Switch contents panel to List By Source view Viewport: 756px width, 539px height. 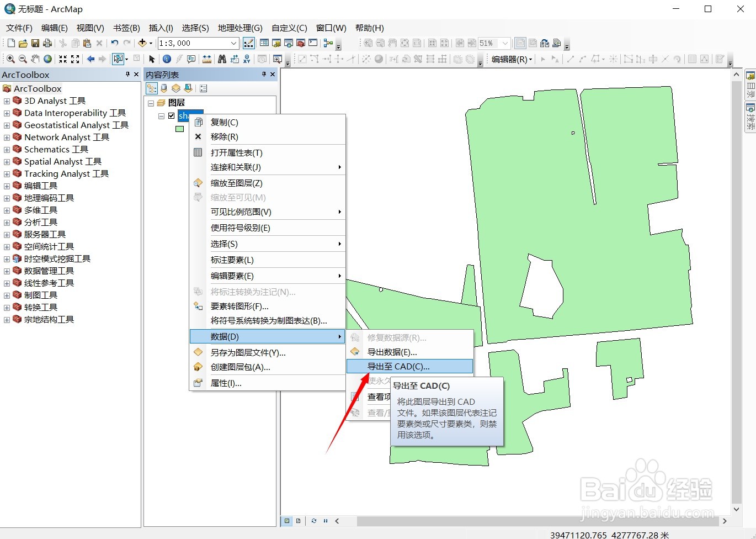tap(163, 88)
